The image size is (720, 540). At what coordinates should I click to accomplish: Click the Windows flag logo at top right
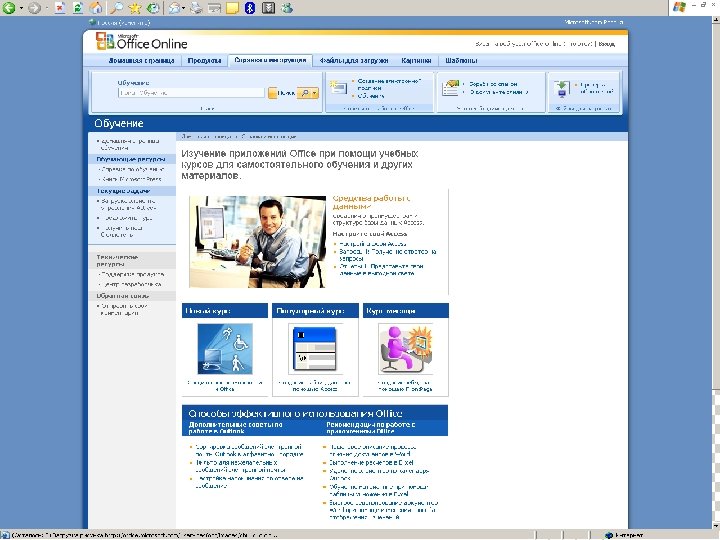pos(680,6)
